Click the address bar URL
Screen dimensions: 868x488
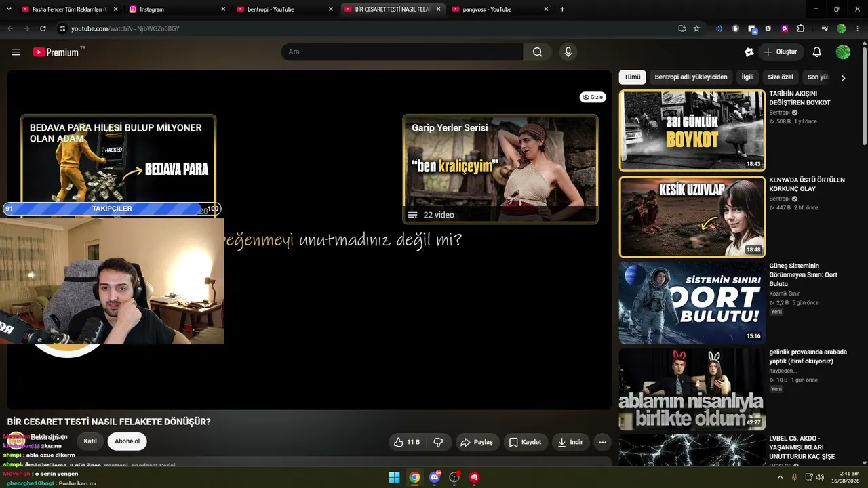click(125, 28)
